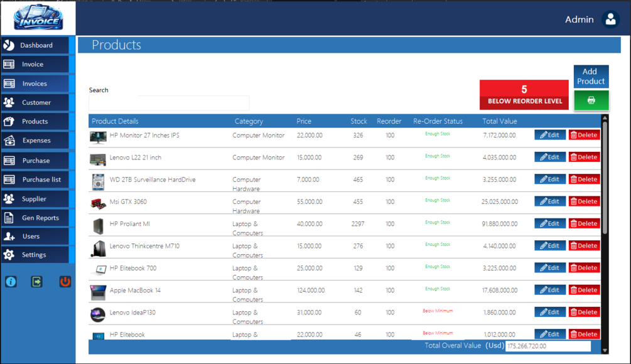Click Below Minimum status for Lenovo IdeaP130
The image size is (631, 364).
(x=438, y=311)
